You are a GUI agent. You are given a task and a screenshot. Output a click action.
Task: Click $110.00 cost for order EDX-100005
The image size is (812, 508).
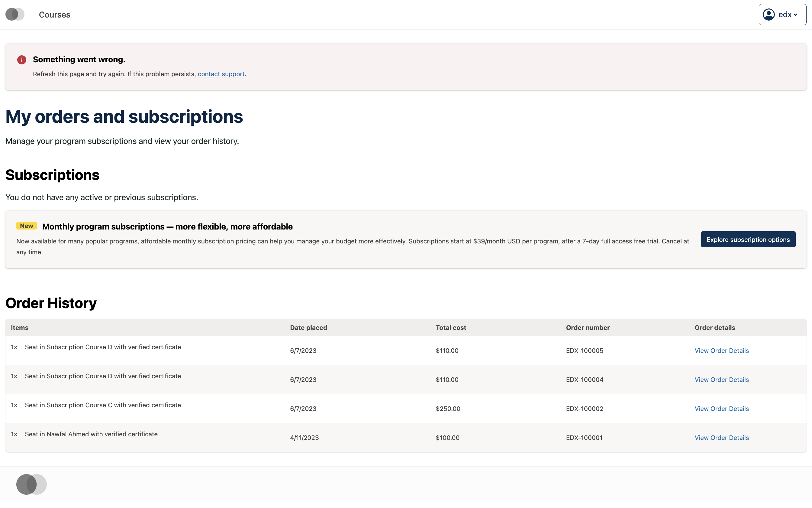(447, 350)
